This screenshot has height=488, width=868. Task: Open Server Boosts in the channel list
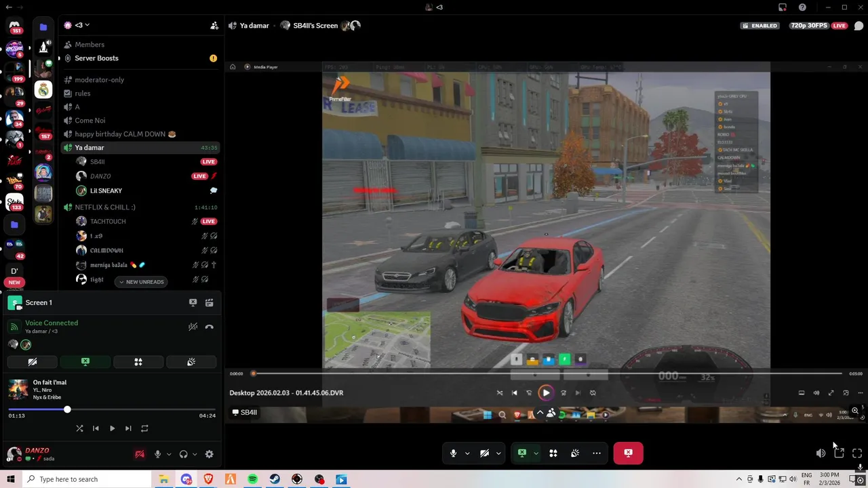96,58
